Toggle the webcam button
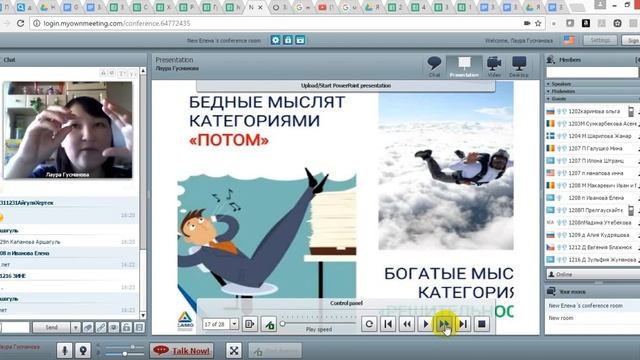The width and height of the screenshot is (640, 360). click(x=83, y=351)
